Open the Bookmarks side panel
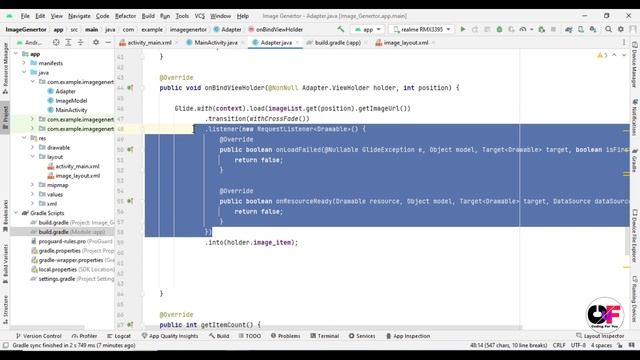Viewport: 640px width, 360px height. click(x=5, y=216)
